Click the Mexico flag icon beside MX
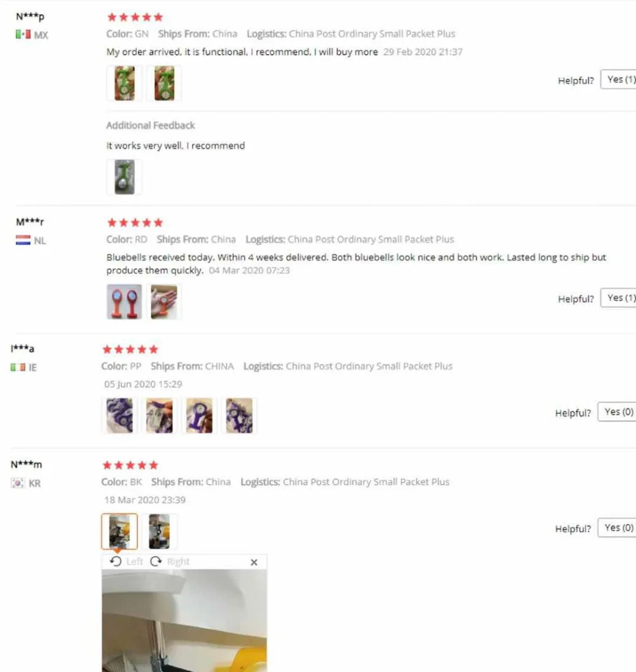This screenshot has width=636, height=672. [x=23, y=34]
